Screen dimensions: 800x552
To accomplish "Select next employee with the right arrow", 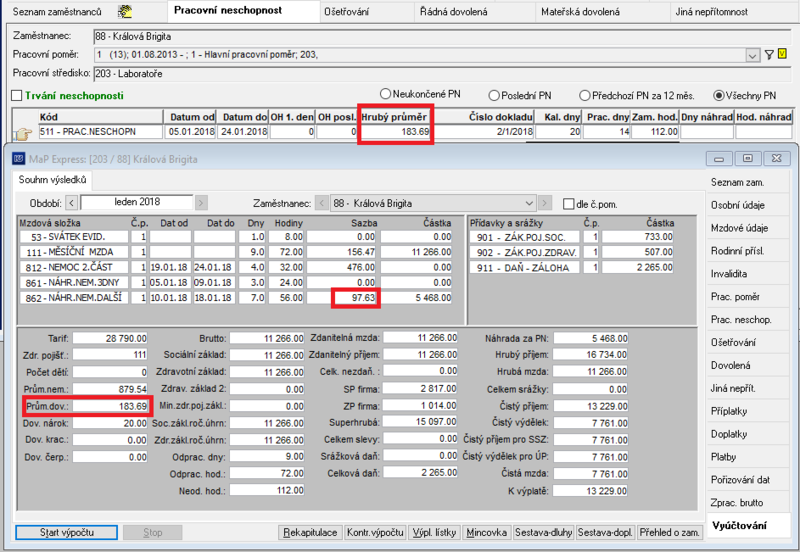I will point(545,204).
